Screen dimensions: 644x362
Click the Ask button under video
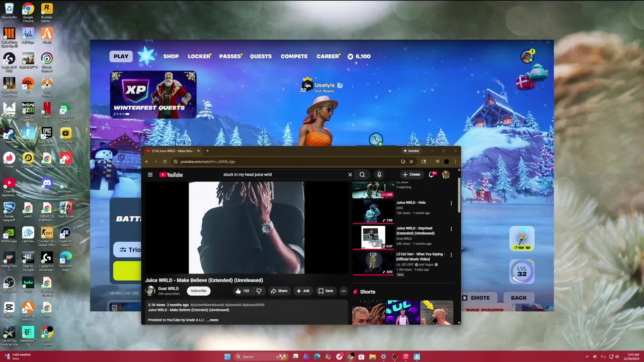303,291
